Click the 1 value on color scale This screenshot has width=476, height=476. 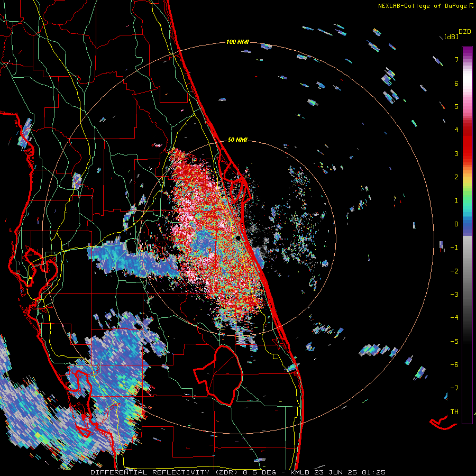456,200
